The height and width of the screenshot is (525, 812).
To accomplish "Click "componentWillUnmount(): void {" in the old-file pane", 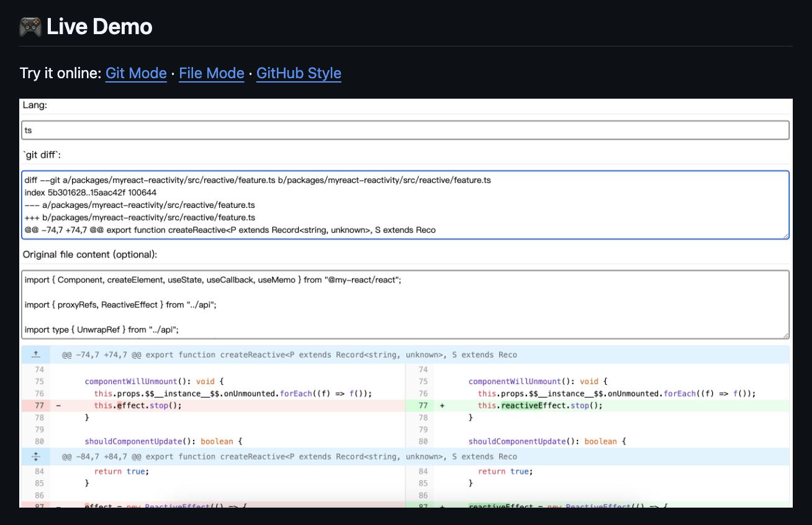I will 154,382.
